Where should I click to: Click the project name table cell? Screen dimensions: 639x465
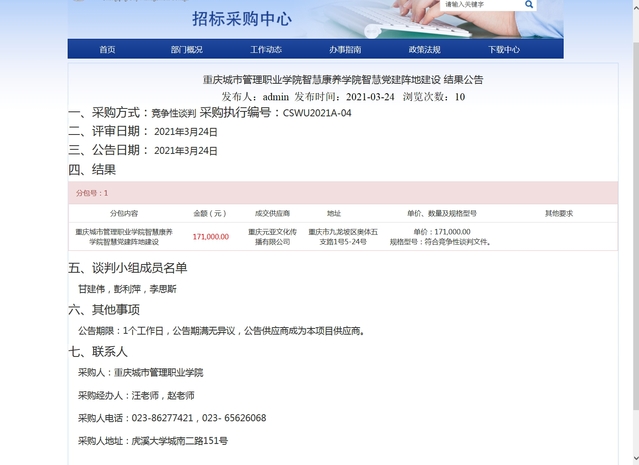[124, 237]
